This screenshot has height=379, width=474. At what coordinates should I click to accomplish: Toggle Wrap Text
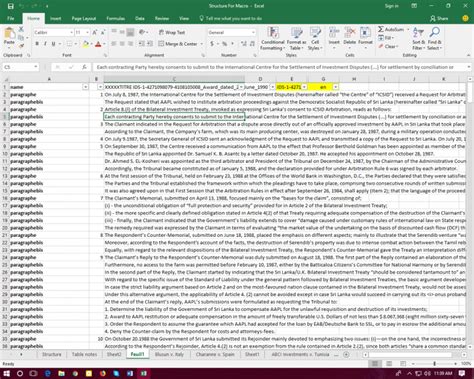(x=172, y=32)
